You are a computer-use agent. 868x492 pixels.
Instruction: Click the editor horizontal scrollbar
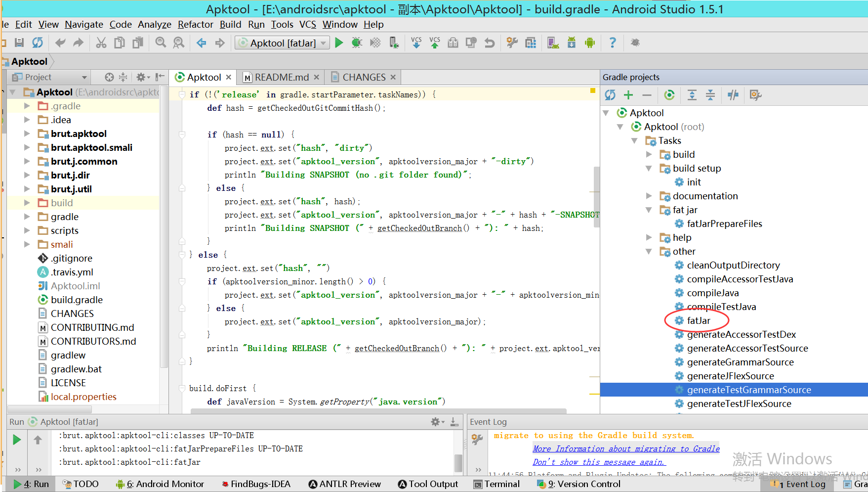(378, 411)
